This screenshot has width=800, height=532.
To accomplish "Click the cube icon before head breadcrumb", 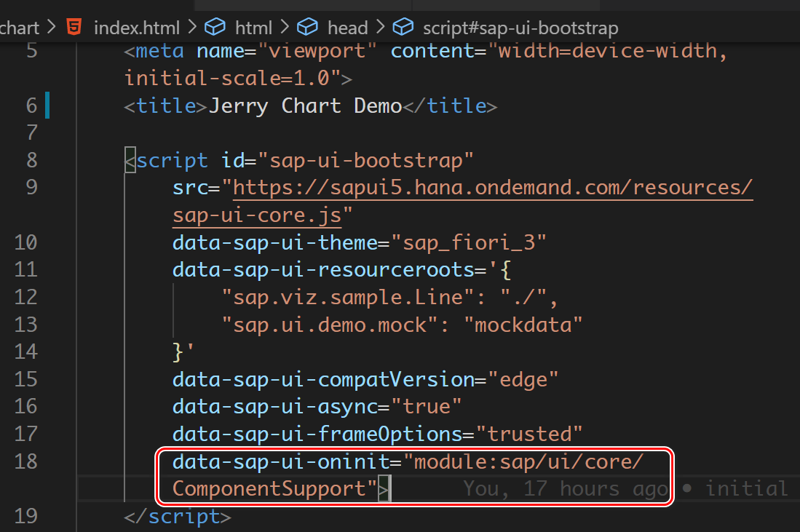I will 307,26.
